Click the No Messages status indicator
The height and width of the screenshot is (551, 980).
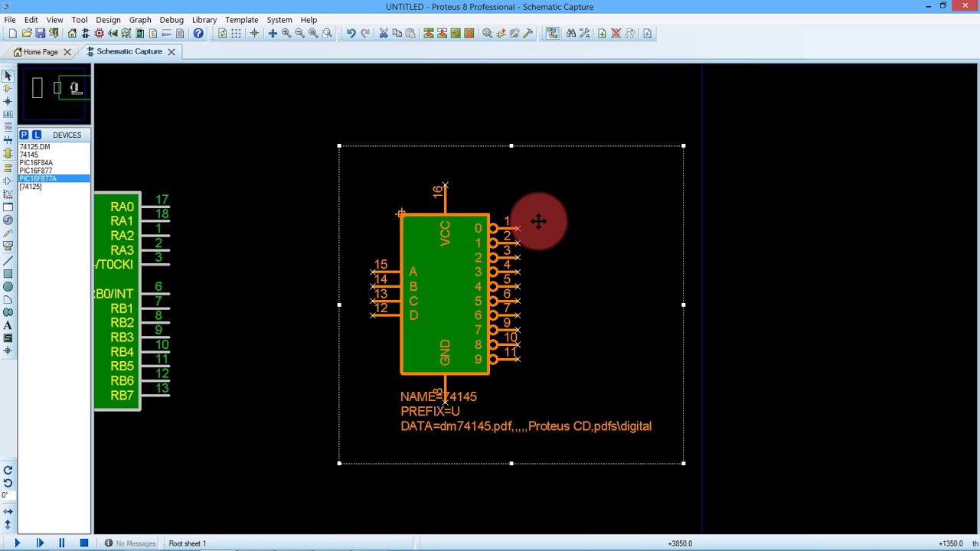point(130,543)
